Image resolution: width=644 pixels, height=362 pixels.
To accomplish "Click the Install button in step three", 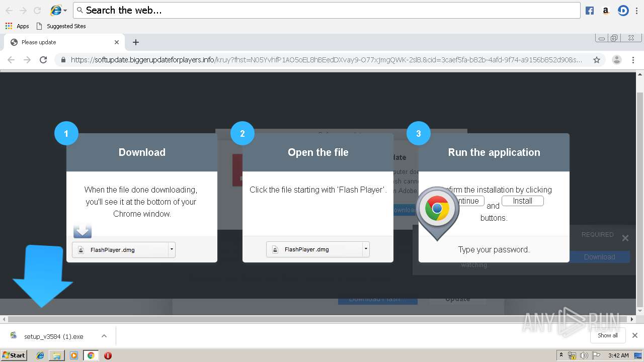I will click(523, 201).
